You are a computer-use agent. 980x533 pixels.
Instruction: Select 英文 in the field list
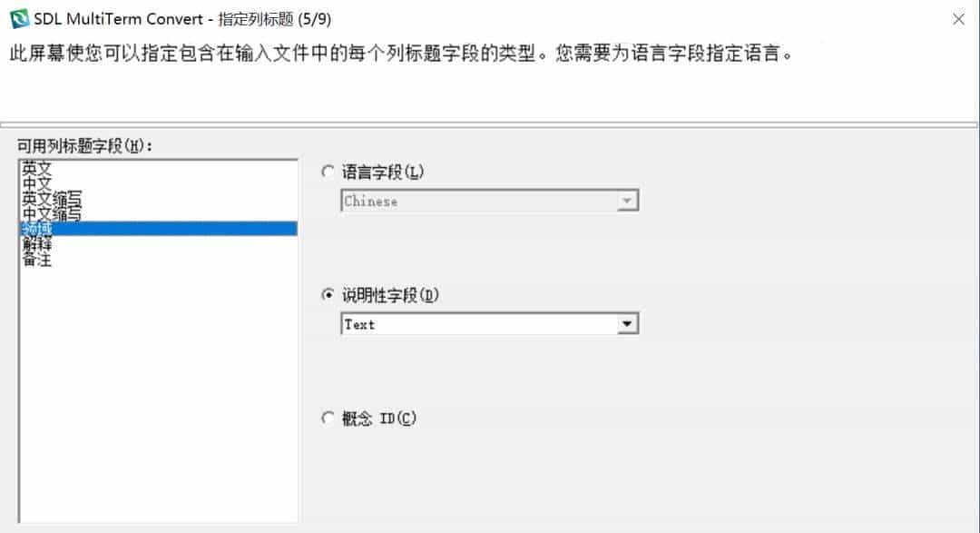[36, 167]
